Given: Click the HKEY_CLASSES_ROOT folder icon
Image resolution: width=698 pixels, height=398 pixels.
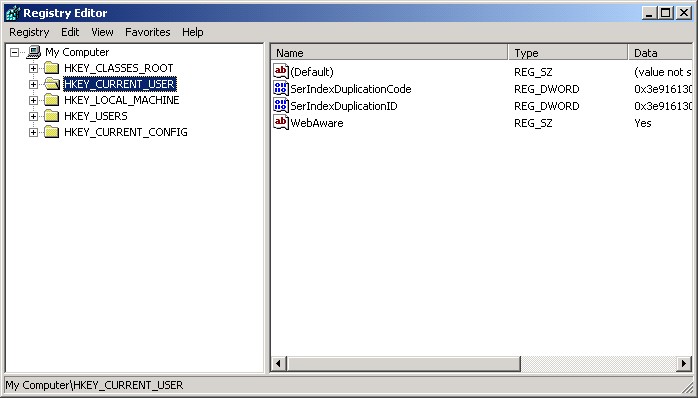Looking at the screenshot, I should [52, 68].
